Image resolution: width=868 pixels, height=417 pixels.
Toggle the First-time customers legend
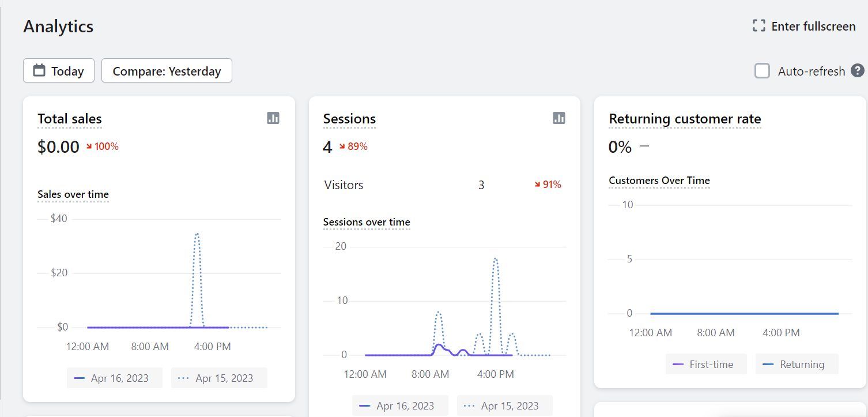(x=706, y=364)
